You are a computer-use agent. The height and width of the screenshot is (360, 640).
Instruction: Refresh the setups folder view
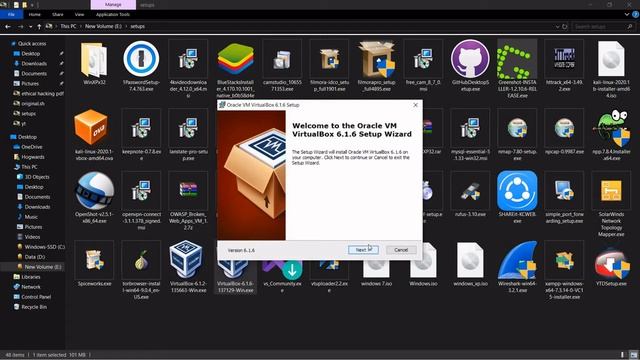coord(565,27)
